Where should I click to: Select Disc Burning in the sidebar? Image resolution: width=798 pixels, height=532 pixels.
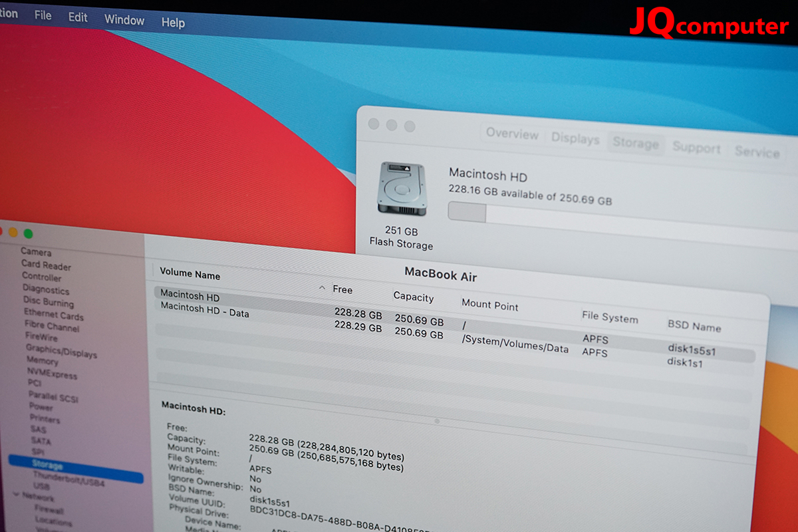click(x=49, y=302)
